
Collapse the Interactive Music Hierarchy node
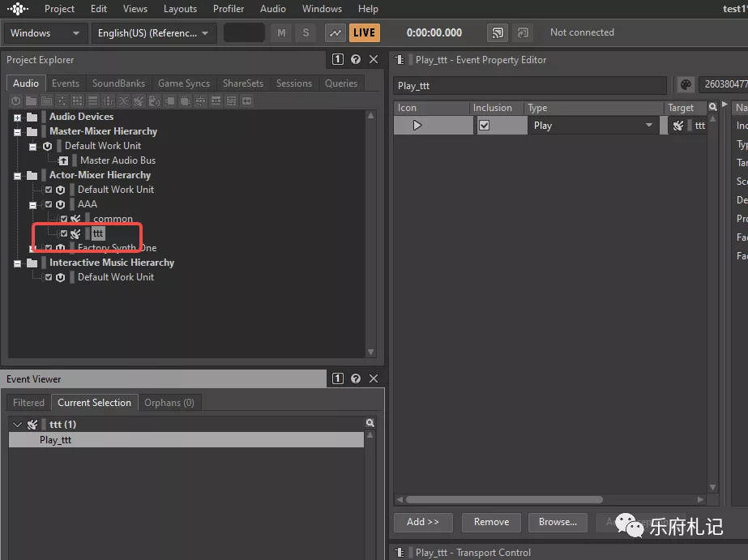(x=18, y=263)
